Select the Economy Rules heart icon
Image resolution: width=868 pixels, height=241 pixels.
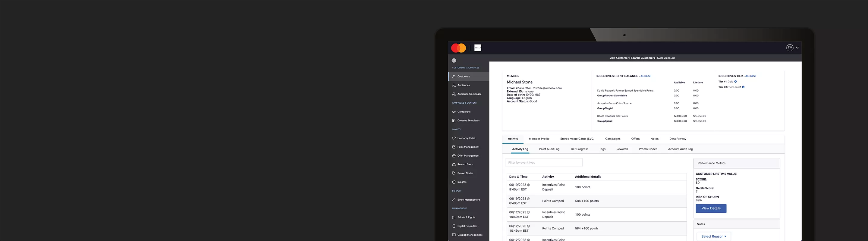(x=454, y=138)
